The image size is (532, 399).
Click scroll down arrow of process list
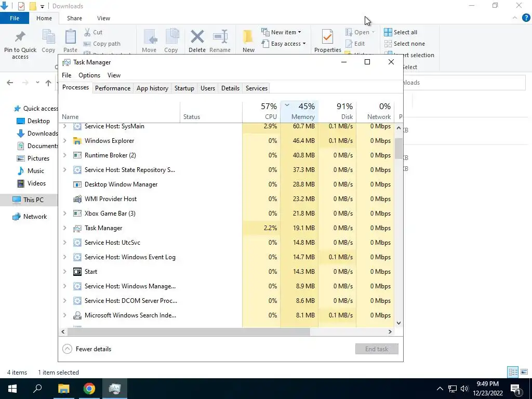pos(398,323)
